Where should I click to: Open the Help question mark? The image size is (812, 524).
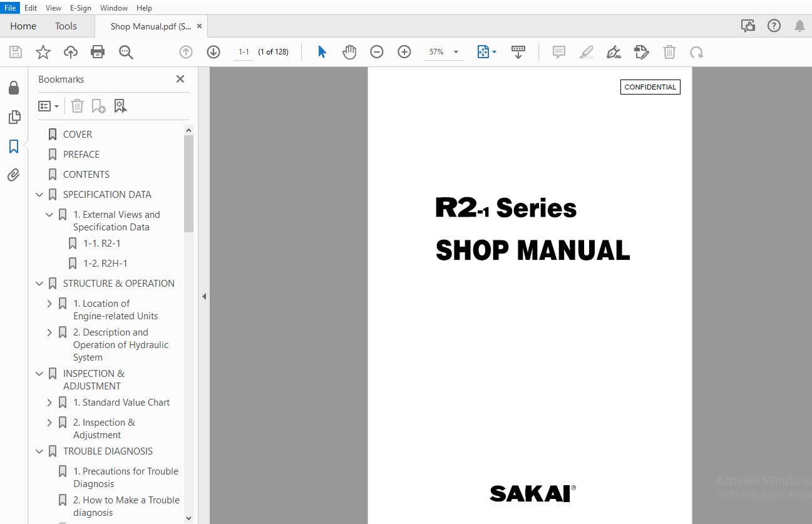click(x=774, y=26)
